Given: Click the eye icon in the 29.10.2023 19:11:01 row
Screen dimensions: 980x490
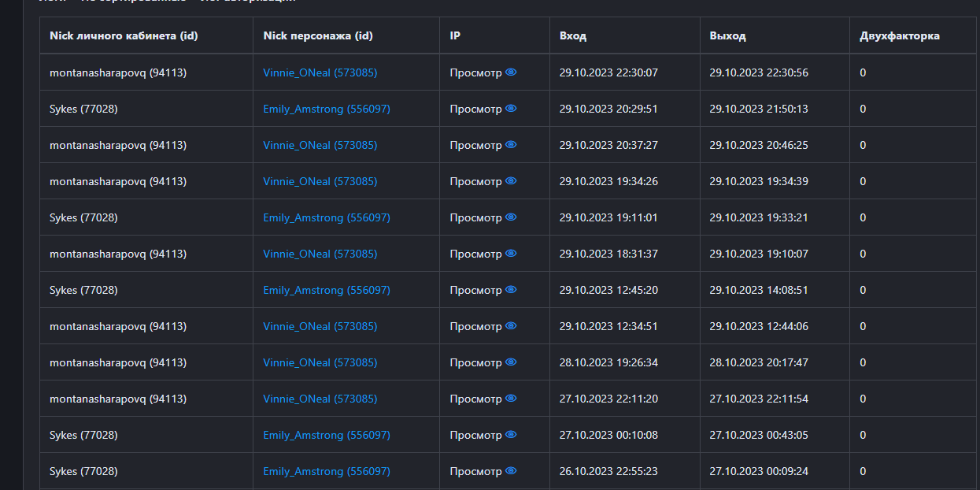Looking at the screenshot, I should (511, 217).
